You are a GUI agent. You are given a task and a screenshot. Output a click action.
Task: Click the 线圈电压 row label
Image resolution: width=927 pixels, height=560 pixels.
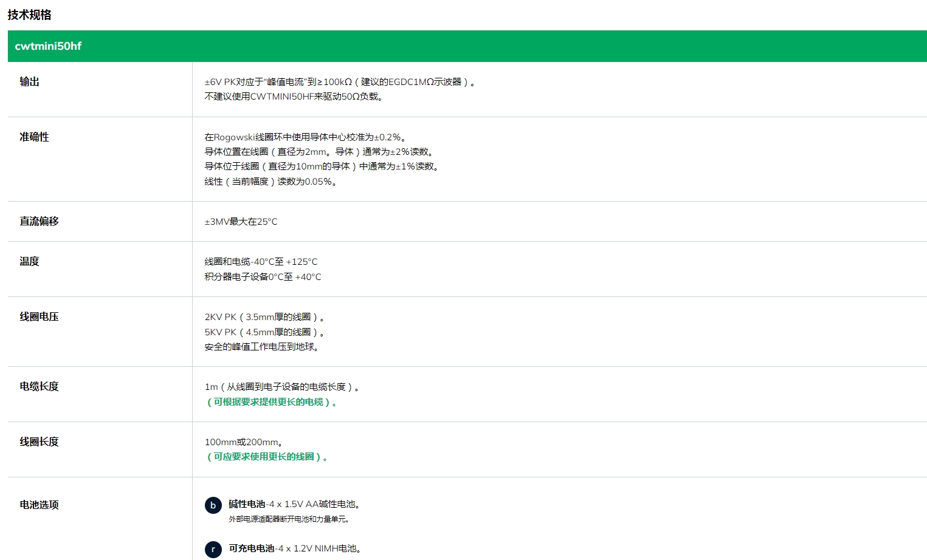point(39,316)
